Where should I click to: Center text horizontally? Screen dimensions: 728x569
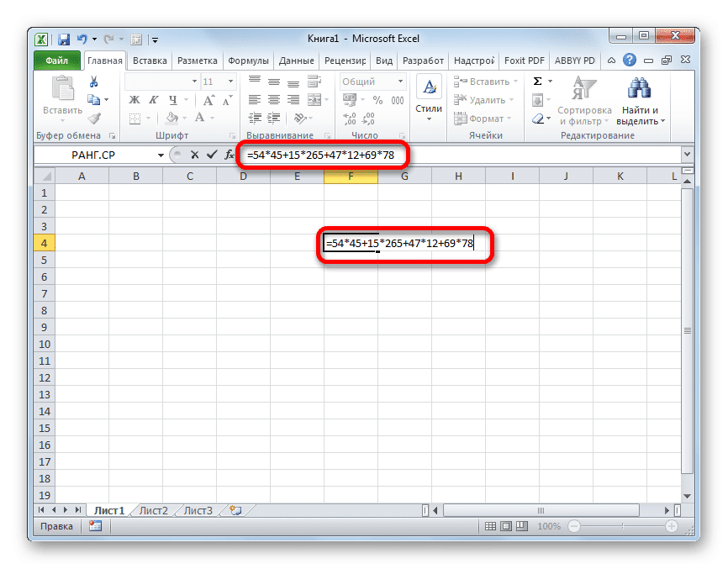(x=274, y=99)
